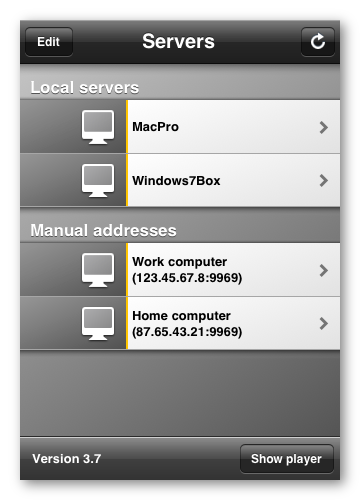
Task: Click the Version 3.7 label
Action: (67, 459)
